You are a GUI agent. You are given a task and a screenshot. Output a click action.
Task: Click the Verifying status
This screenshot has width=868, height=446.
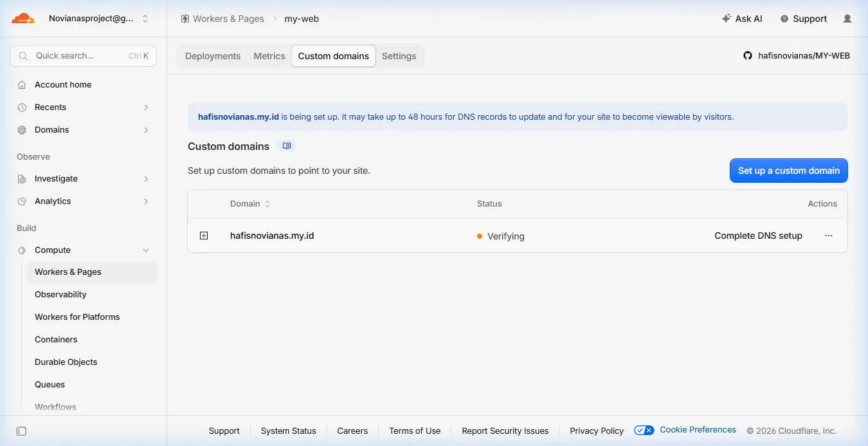[501, 236]
